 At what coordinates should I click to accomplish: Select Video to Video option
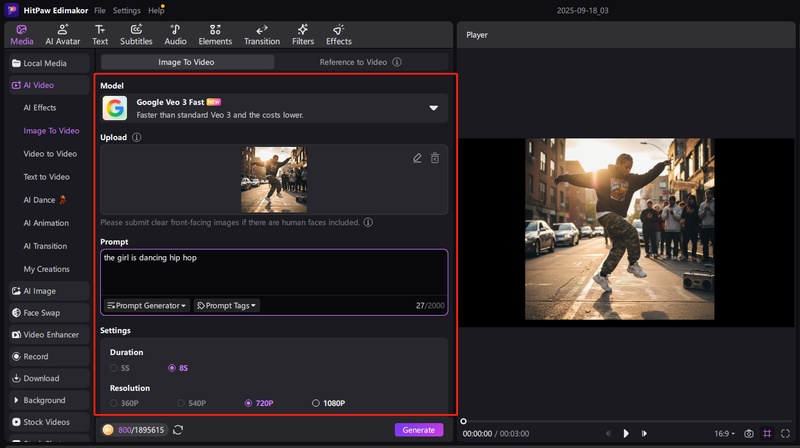[x=50, y=154]
